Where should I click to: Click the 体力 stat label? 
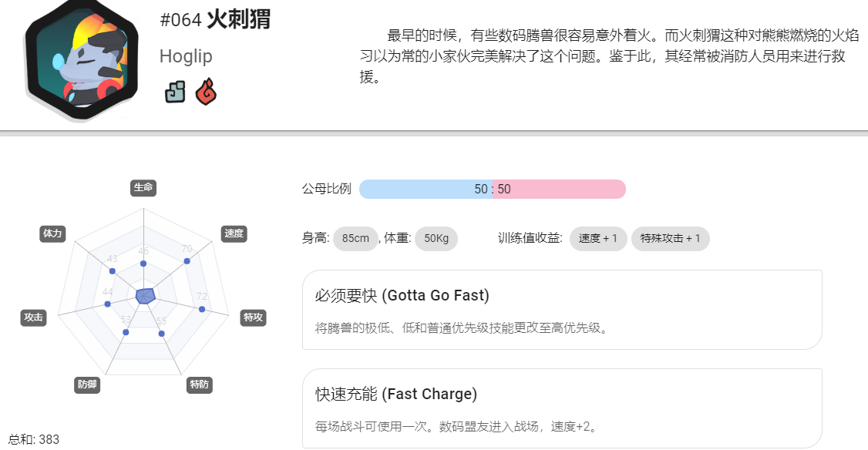[52, 233]
